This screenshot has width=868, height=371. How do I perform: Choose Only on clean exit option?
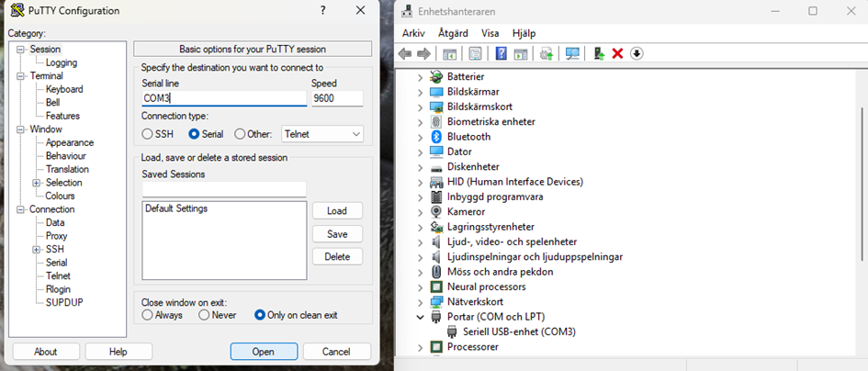[260, 315]
